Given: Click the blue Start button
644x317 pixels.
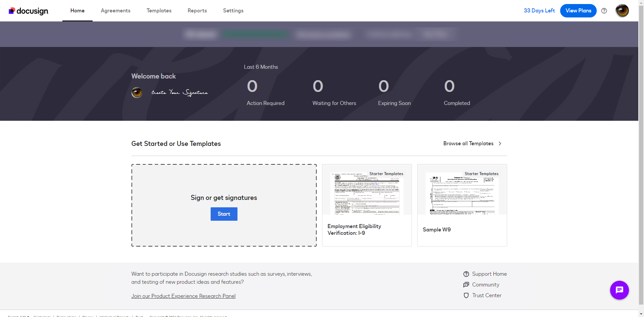Looking at the screenshot, I should tap(224, 214).
